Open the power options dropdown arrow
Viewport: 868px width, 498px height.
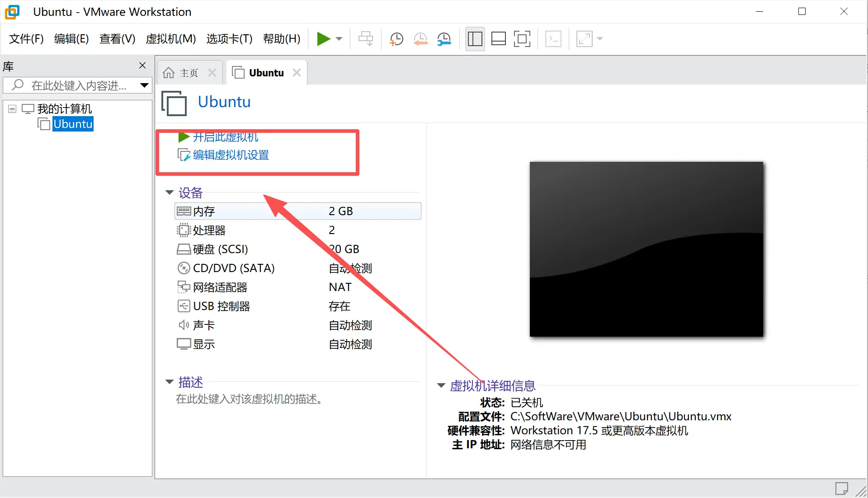339,39
